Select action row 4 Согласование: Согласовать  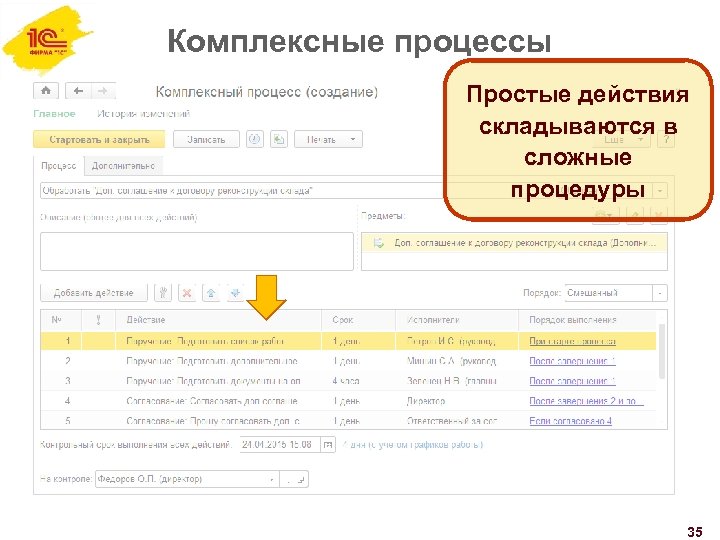point(348,401)
